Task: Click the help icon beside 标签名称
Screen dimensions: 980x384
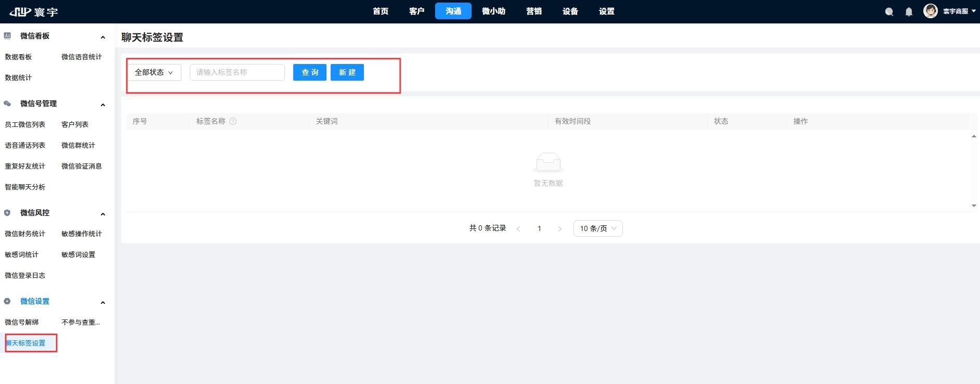Action: point(233,121)
